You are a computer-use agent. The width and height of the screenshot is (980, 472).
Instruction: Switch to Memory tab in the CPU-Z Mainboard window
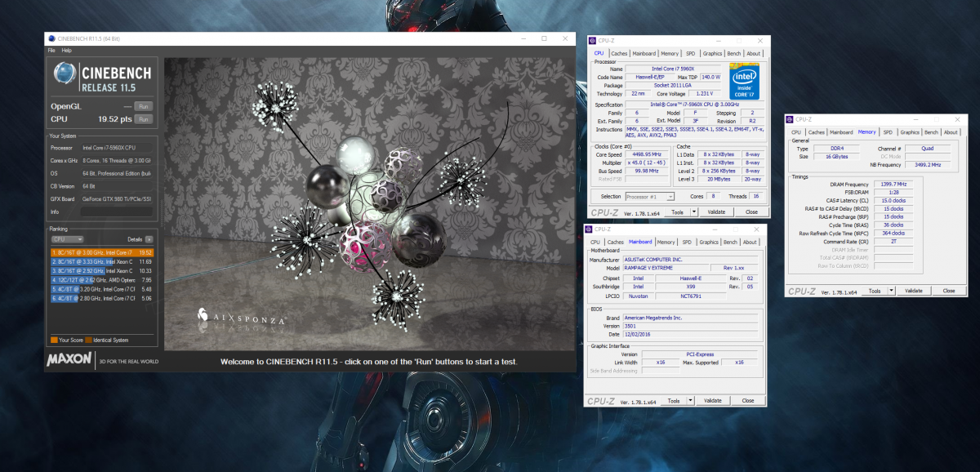click(x=666, y=243)
